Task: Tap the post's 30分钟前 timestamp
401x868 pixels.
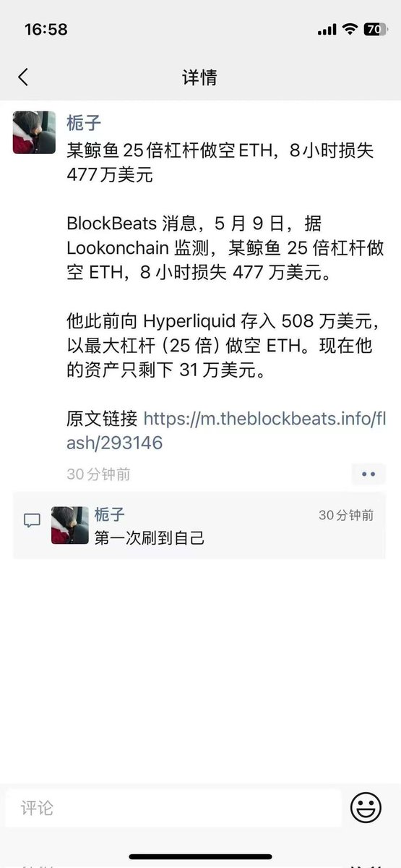Action: (98, 475)
